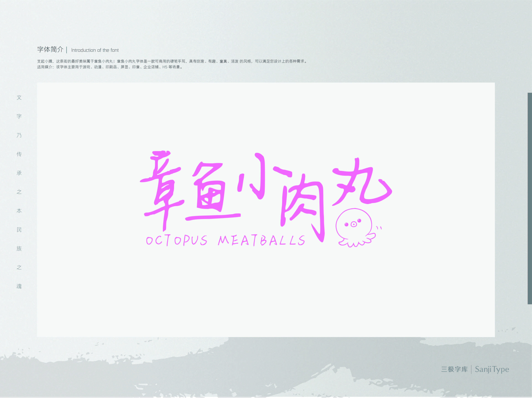Click the 三极字库 logo text

454,369
